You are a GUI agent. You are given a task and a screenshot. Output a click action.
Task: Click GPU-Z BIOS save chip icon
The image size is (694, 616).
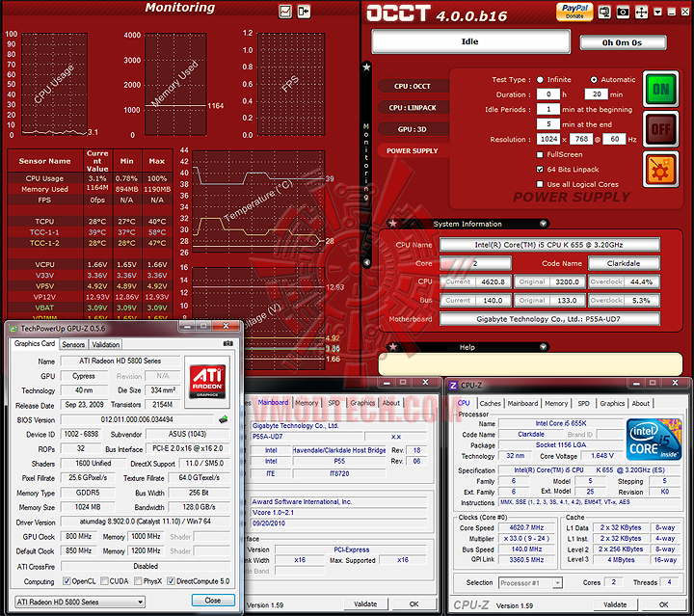(x=224, y=419)
